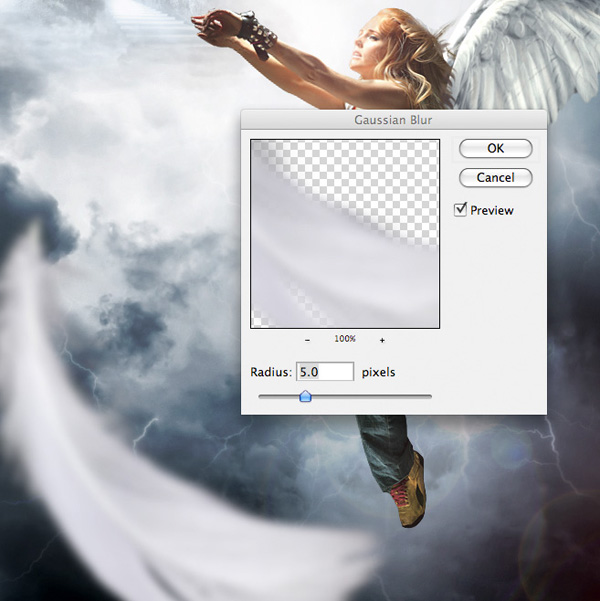Click the OK button to apply blur
600x601 pixels.
point(495,148)
